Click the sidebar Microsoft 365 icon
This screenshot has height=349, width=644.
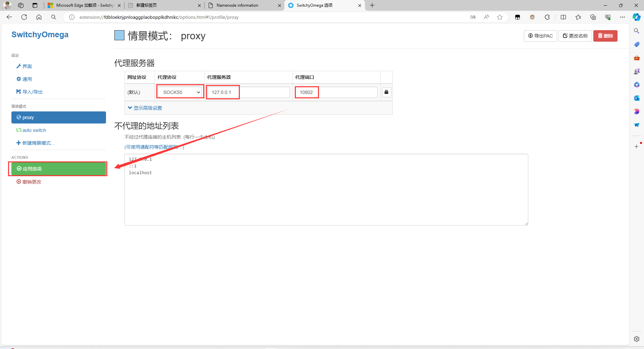(x=636, y=85)
